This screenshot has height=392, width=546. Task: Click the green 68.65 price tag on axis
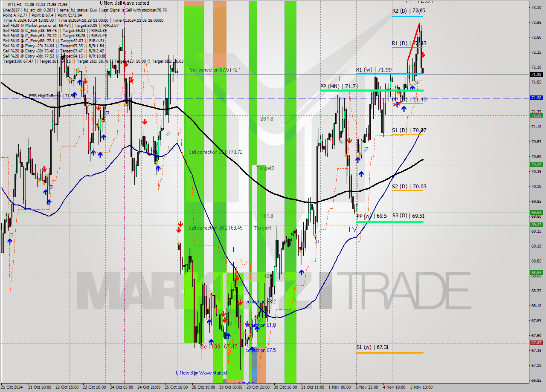pos(536,272)
